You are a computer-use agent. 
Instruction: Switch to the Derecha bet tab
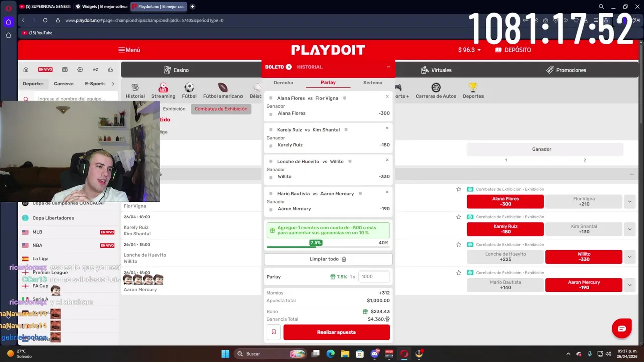[283, 83]
